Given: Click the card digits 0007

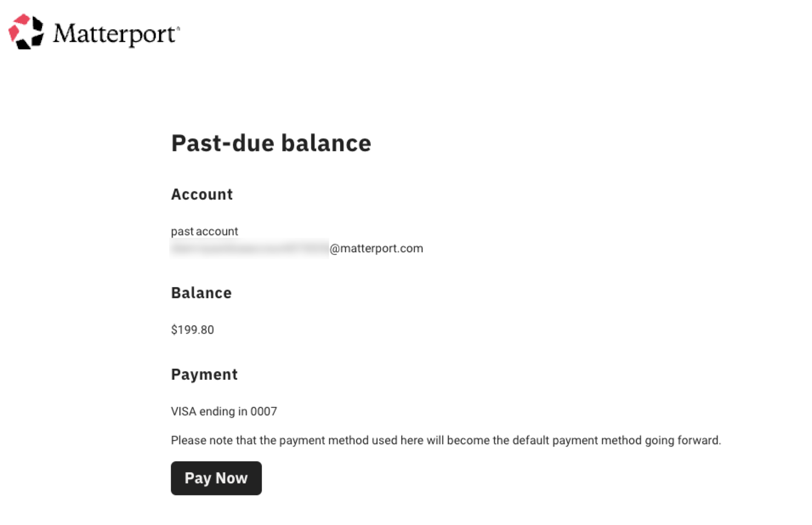Looking at the screenshot, I should point(264,412).
